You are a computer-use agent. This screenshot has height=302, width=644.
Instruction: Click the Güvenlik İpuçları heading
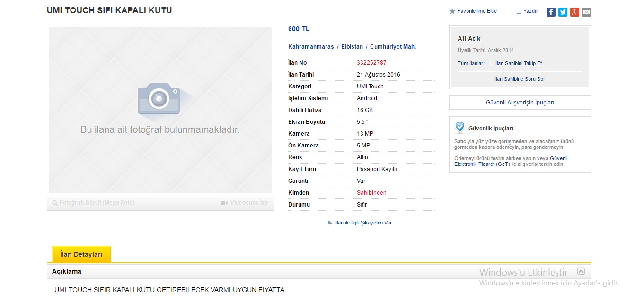click(x=491, y=128)
